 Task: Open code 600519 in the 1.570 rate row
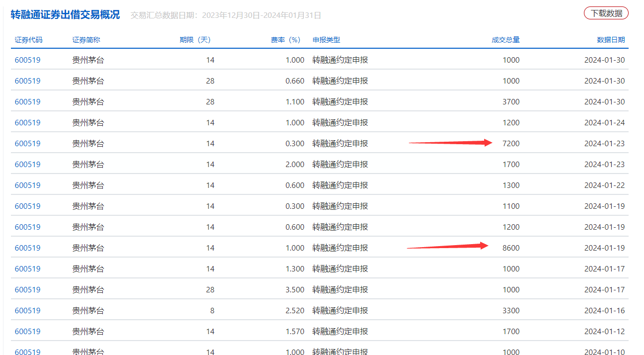27,332
